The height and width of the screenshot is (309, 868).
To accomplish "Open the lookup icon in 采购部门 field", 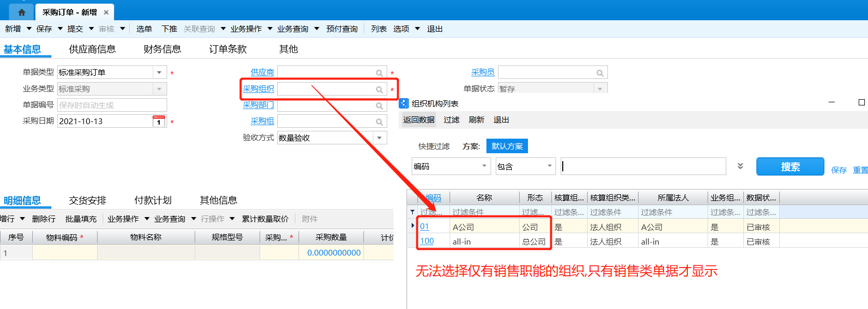I will (379, 105).
